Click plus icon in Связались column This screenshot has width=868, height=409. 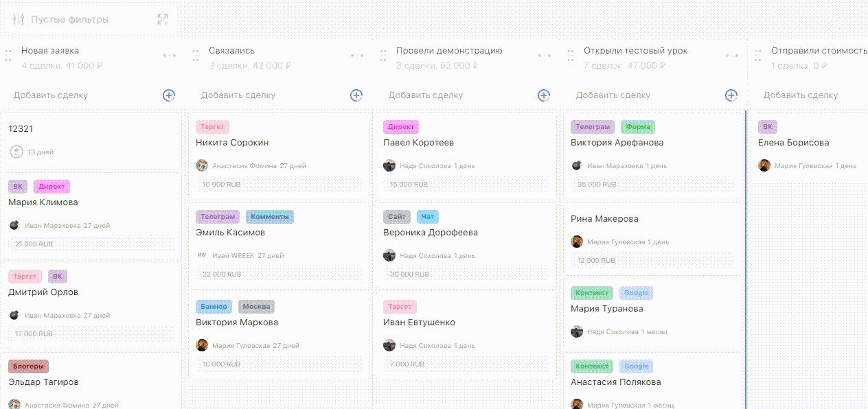point(356,95)
